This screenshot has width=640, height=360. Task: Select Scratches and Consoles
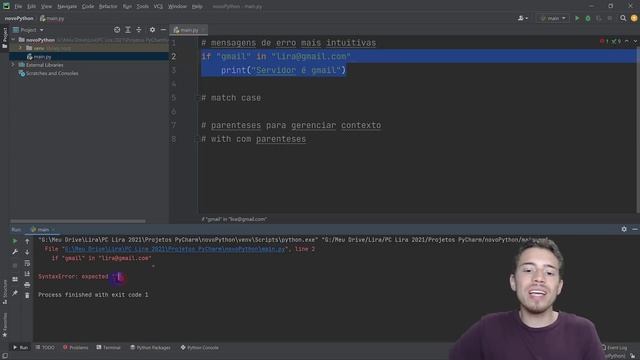52,73
